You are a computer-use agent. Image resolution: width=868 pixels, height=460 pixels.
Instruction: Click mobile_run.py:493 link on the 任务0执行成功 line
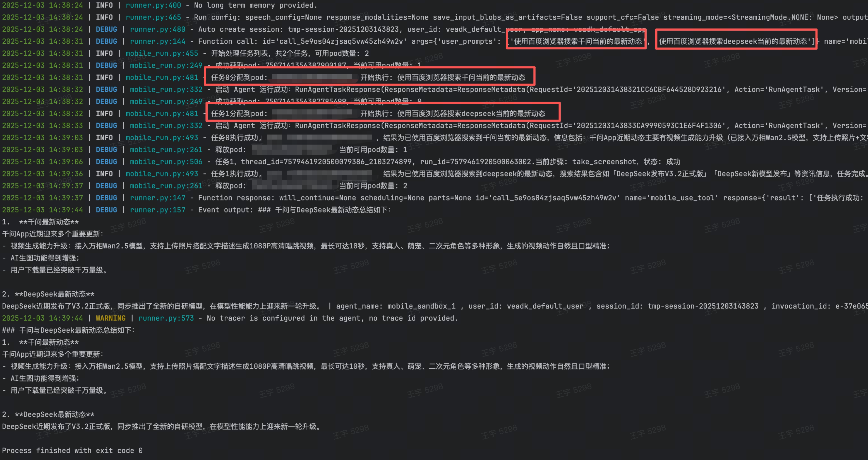pos(162,138)
